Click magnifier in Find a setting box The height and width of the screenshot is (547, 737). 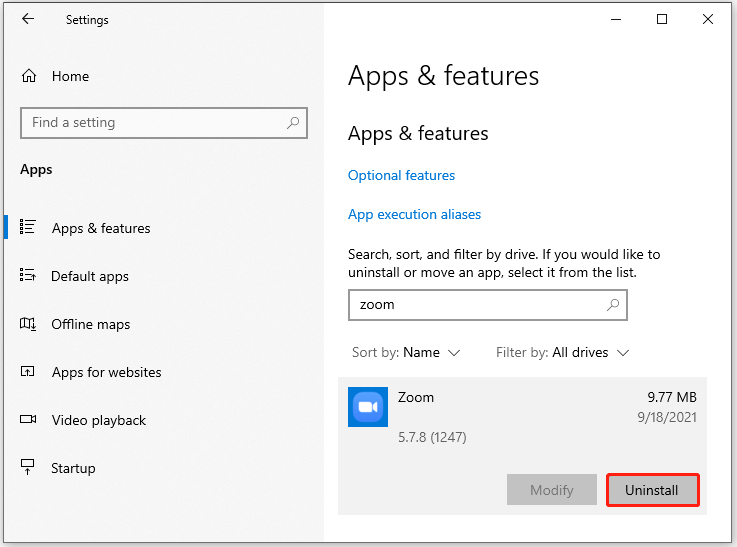(293, 123)
